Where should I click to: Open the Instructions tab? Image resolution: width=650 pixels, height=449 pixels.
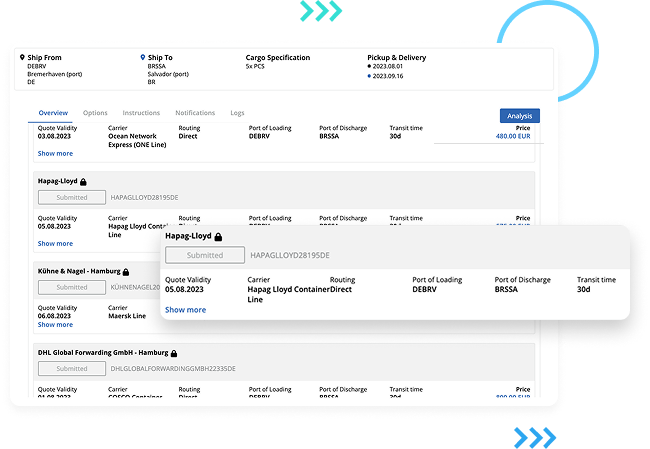click(141, 113)
